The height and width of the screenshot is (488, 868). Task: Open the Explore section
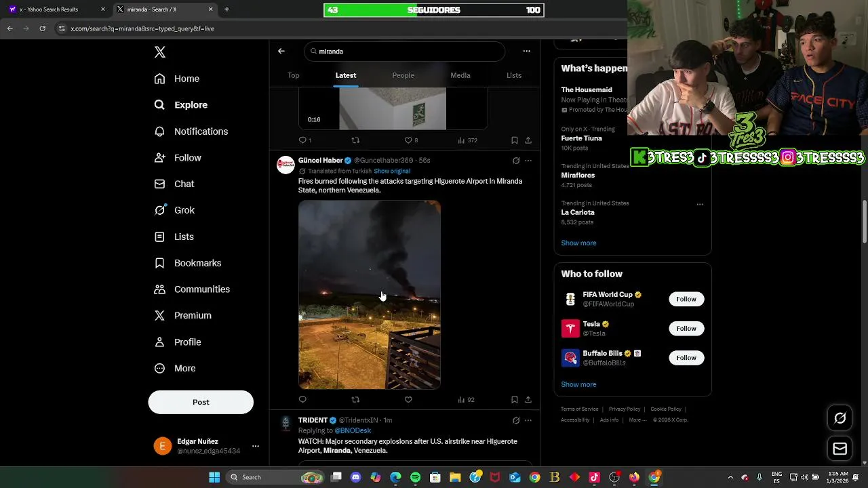point(180,105)
